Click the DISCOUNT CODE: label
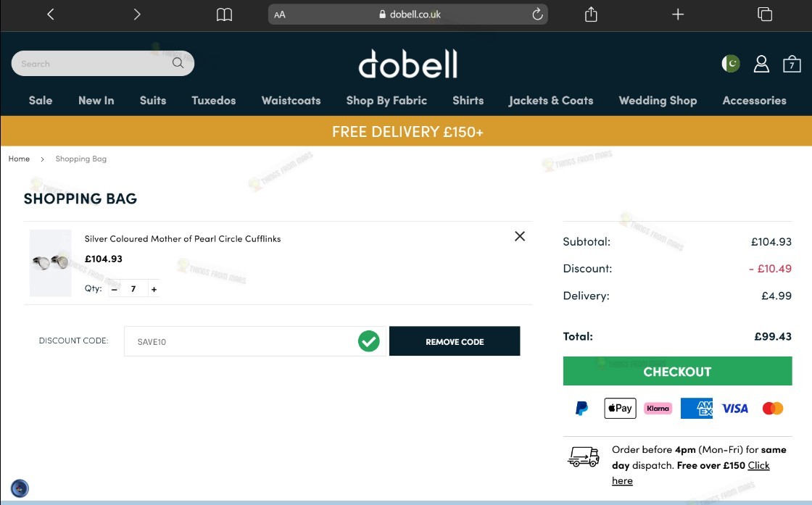The width and height of the screenshot is (812, 505). coord(73,341)
